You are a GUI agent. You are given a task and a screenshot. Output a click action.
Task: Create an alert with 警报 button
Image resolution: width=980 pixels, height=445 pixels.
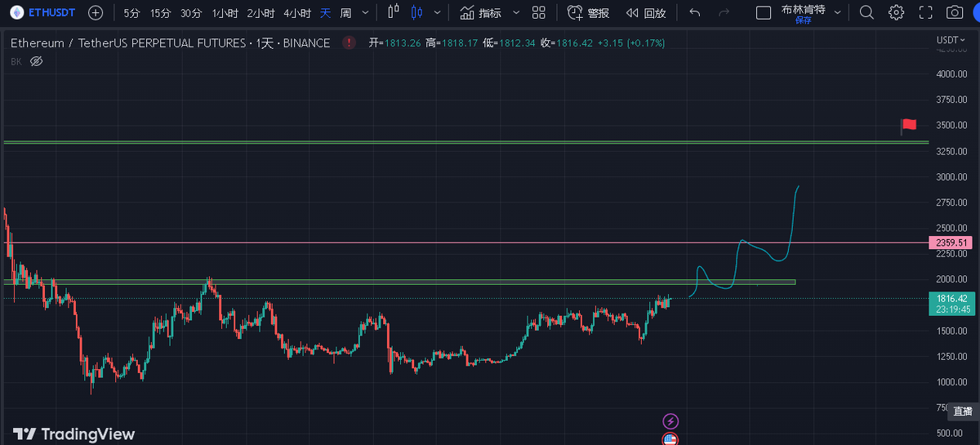pyautogui.click(x=588, y=13)
